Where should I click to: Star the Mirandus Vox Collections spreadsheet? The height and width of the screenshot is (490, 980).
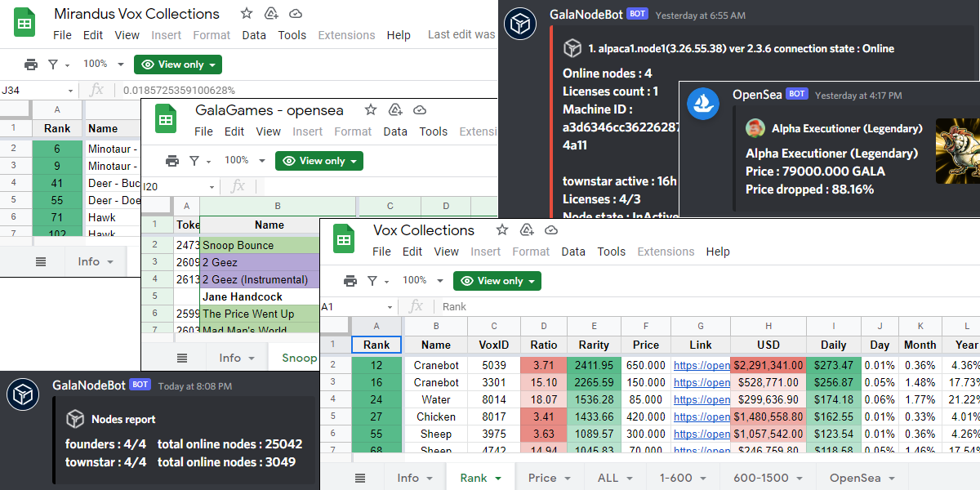click(247, 14)
